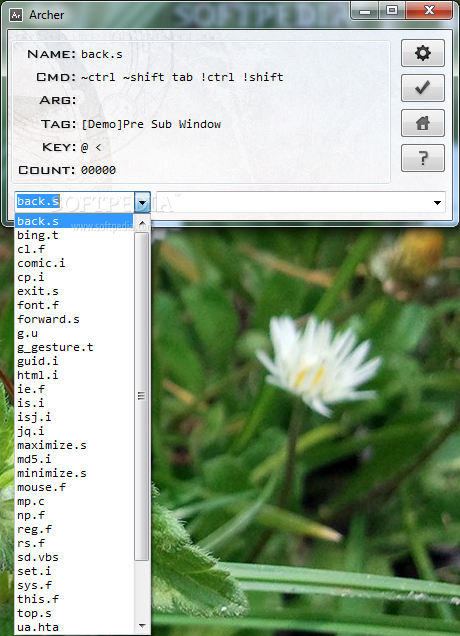Pick cp.i from the list
Viewport: 460px width, 636px height.
[x=74, y=277]
